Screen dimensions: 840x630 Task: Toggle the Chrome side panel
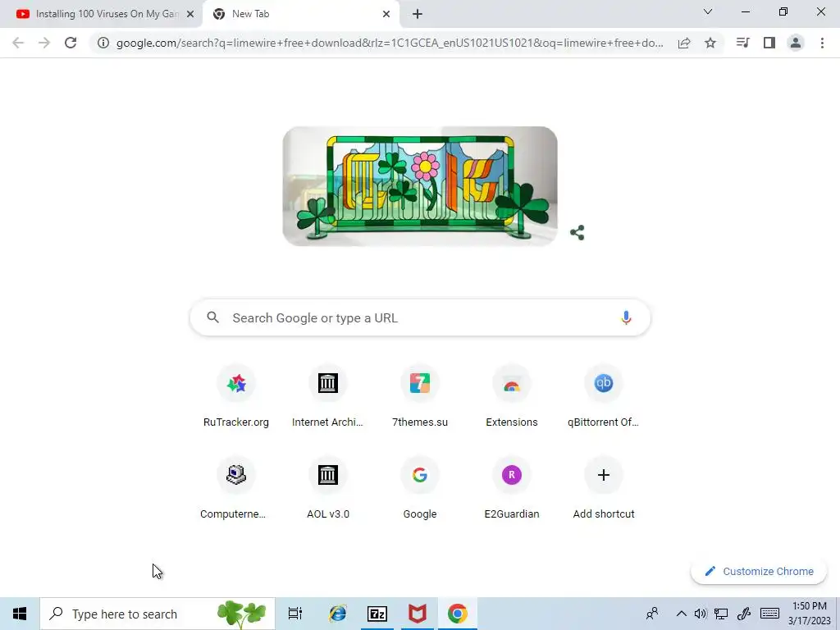[x=769, y=43]
